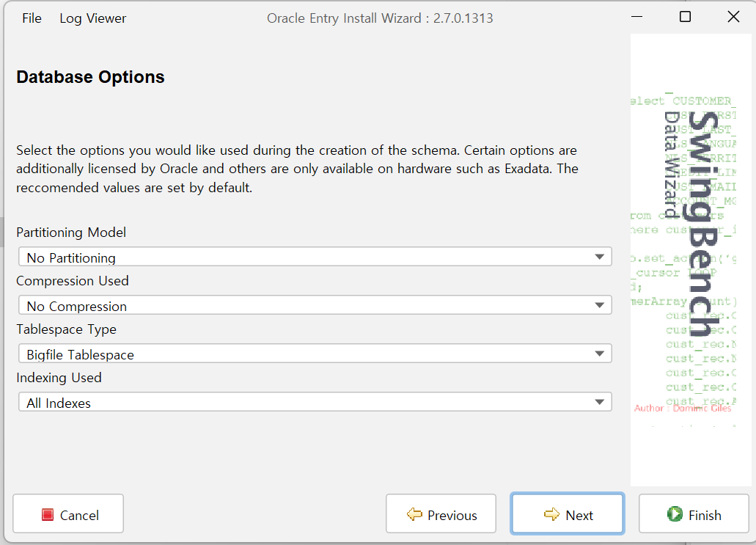
Task: Expand the Partitioning Model dropdown arrow
Action: [599, 257]
